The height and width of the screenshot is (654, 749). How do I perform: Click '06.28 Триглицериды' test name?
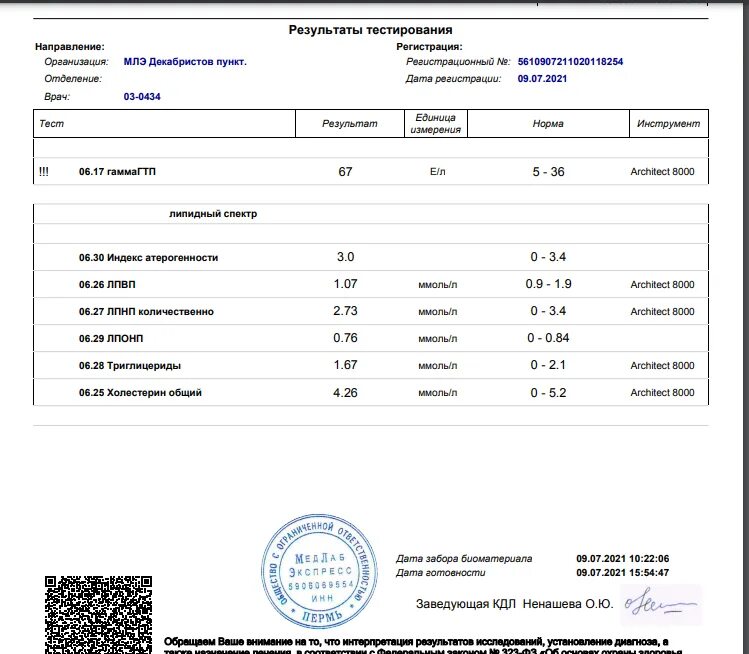(130, 365)
